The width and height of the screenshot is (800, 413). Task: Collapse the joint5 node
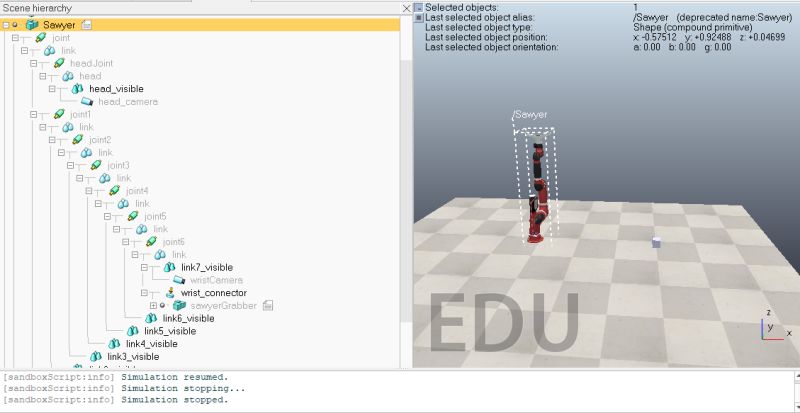click(107, 216)
